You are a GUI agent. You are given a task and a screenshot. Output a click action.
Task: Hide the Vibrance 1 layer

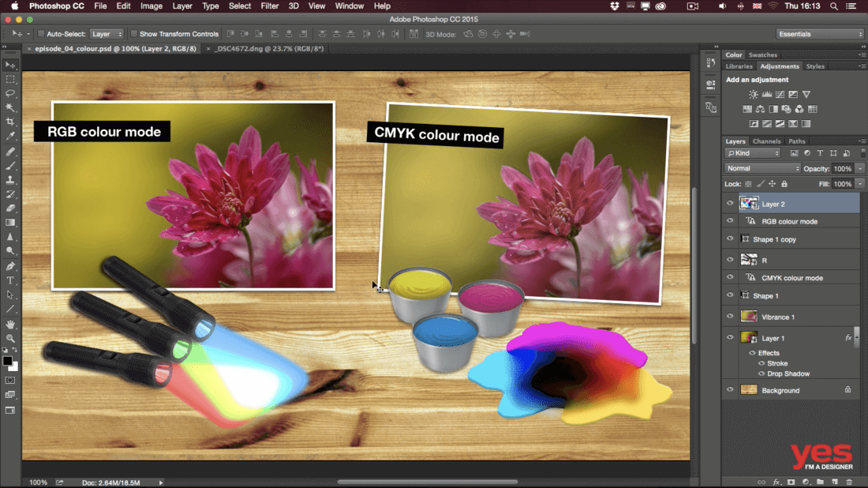click(x=730, y=317)
